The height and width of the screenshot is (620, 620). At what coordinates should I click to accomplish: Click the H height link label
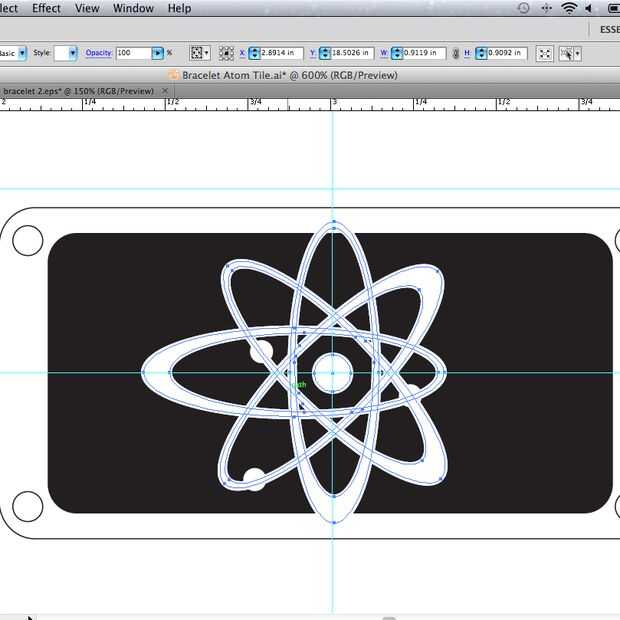click(468, 53)
